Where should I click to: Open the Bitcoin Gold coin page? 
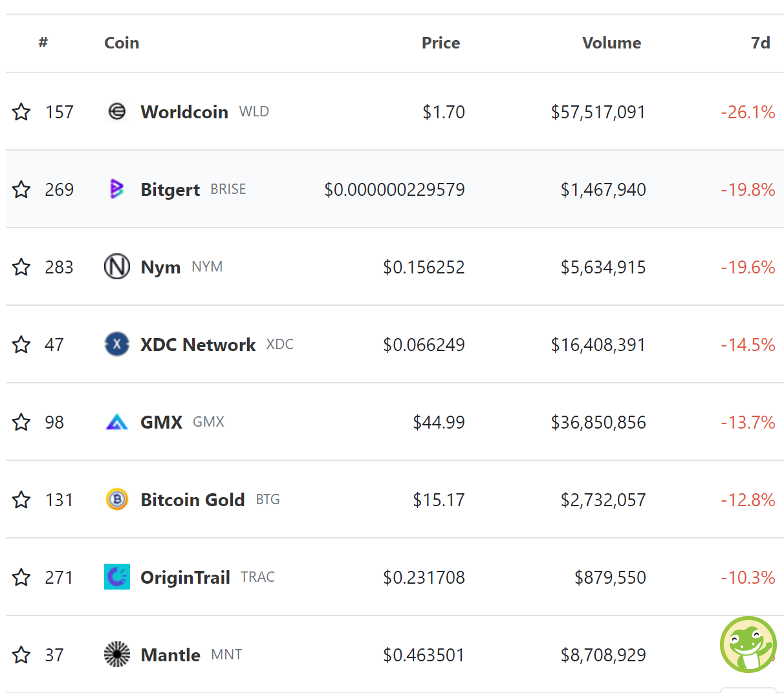[x=193, y=500]
